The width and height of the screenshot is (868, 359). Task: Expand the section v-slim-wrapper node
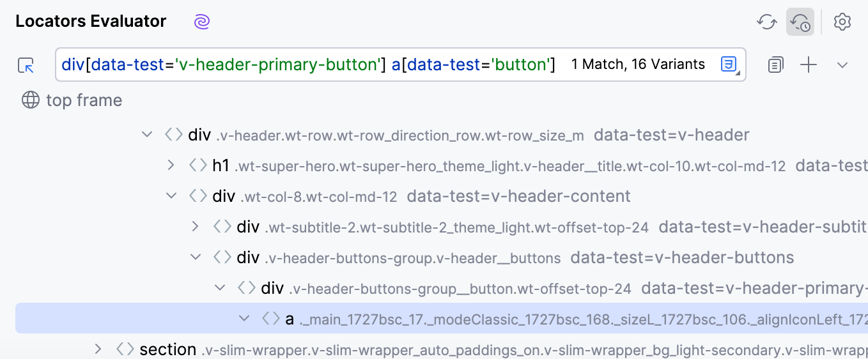tap(98, 349)
